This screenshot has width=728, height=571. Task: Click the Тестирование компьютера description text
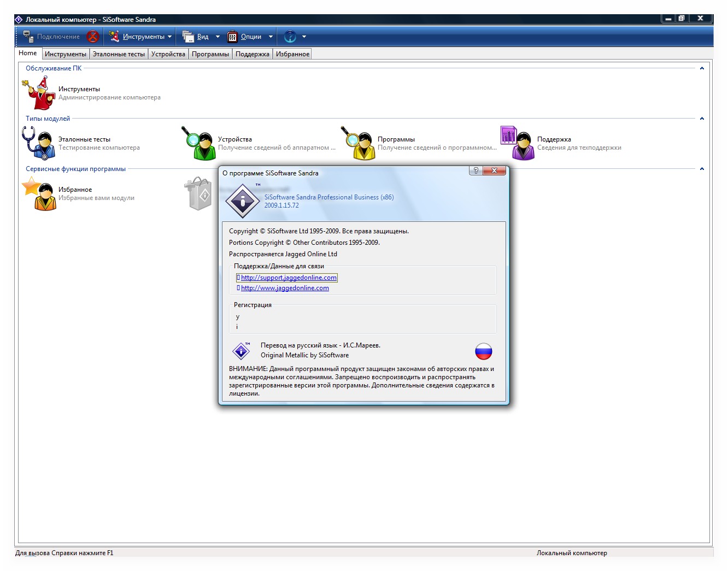pos(99,148)
